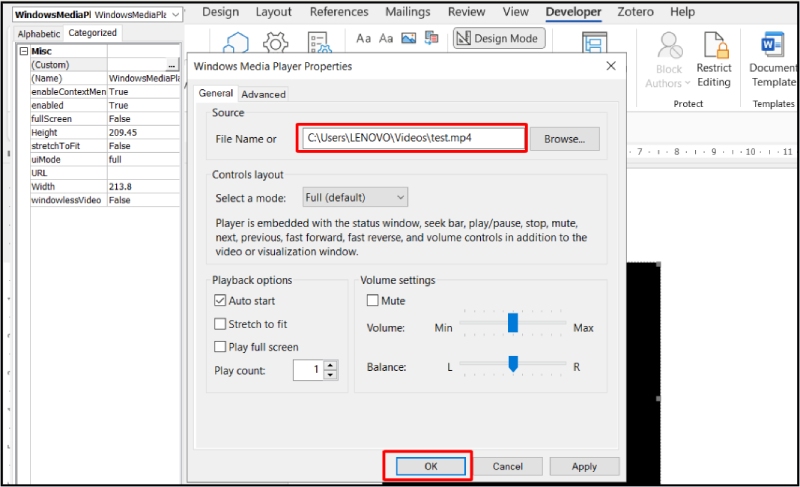Open the Select a mode dropdown
Viewport: 800px width, 487px height.
tap(355, 197)
